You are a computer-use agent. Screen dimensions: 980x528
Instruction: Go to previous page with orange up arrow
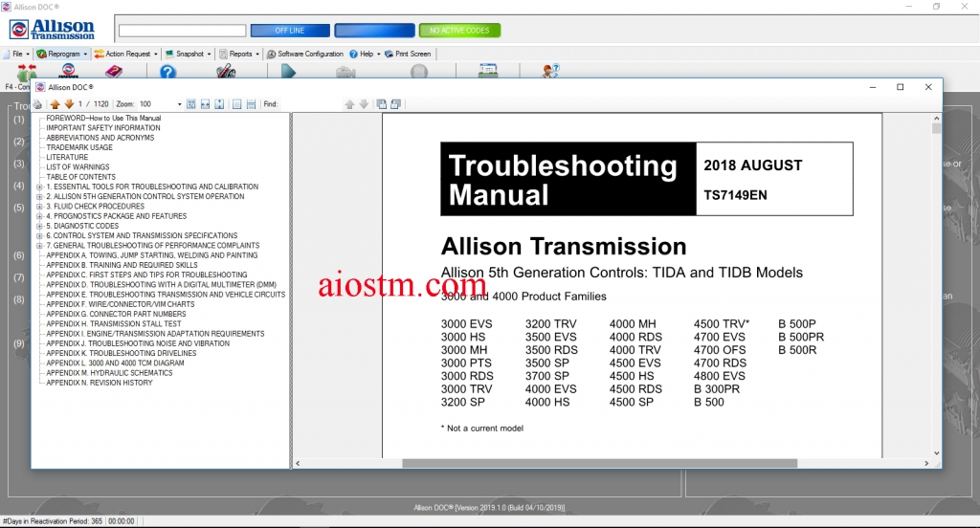[x=55, y=104]
